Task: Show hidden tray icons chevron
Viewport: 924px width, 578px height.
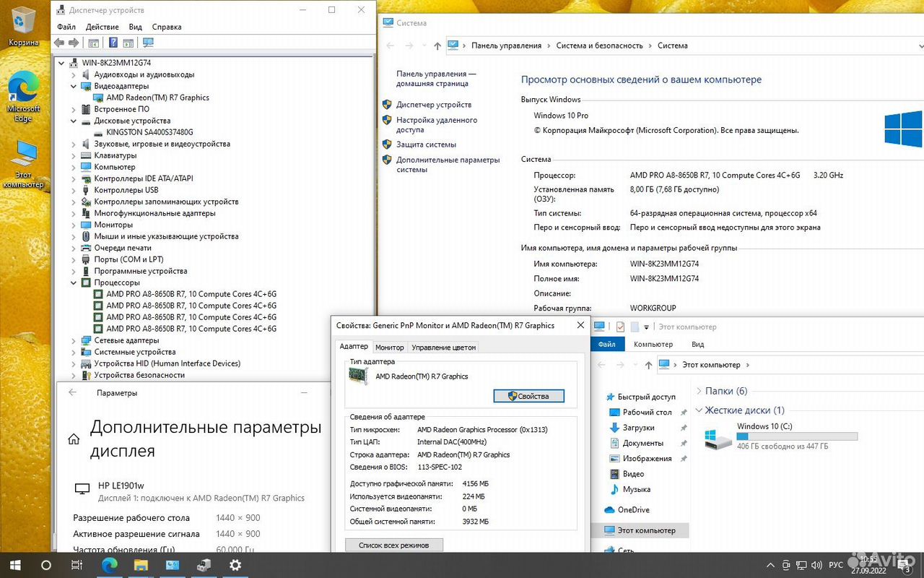Action: point(770,565)
